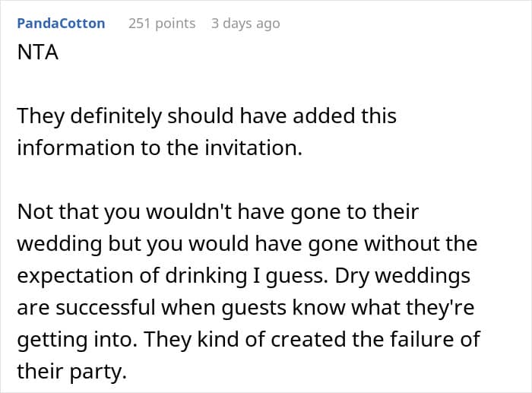Image resolution: width=532 pixels, height=393 pixels.
Task: Click the final line 'their party.'
Action: [x=71, y=371]
